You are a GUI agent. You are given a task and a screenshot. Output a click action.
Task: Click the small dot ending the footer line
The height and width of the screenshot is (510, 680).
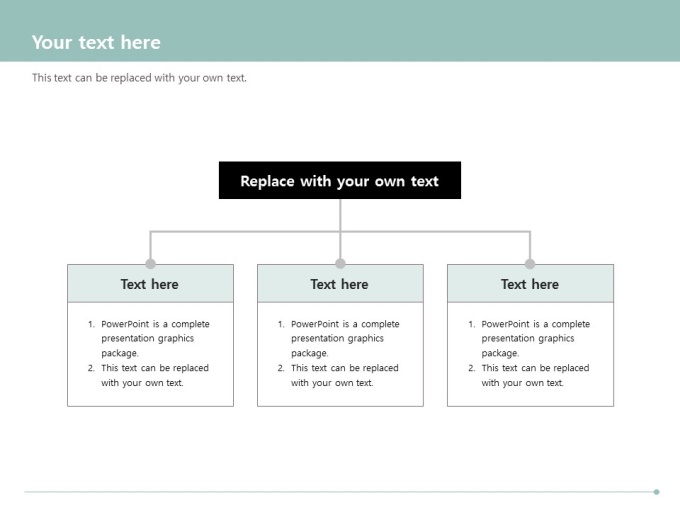[x=656, y=492]
